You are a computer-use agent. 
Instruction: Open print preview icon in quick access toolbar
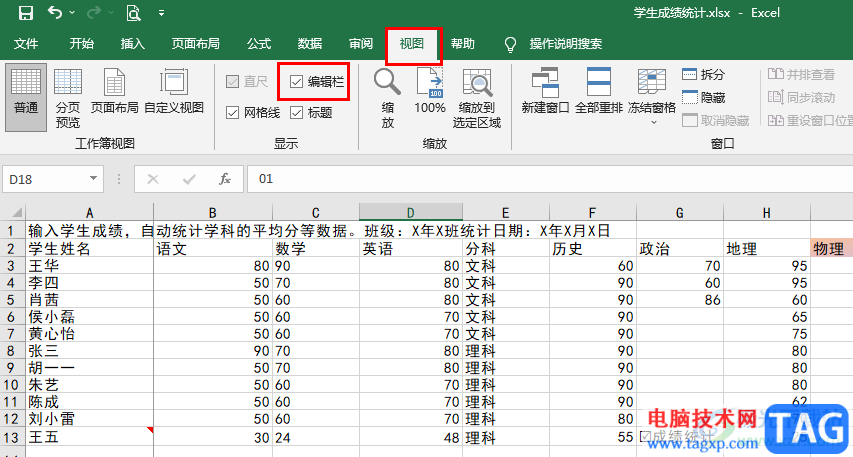133,13
